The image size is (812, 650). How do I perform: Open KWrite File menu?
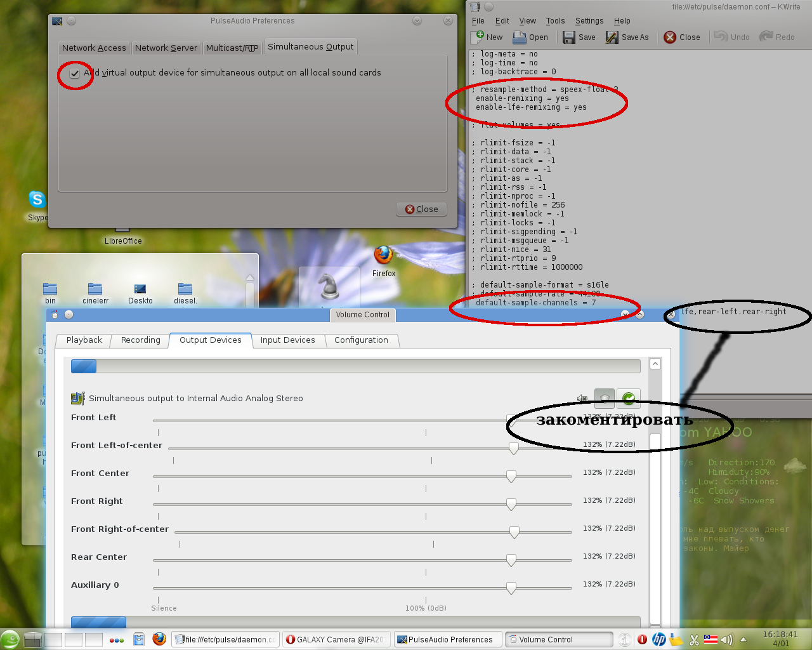tap(478, 21)
